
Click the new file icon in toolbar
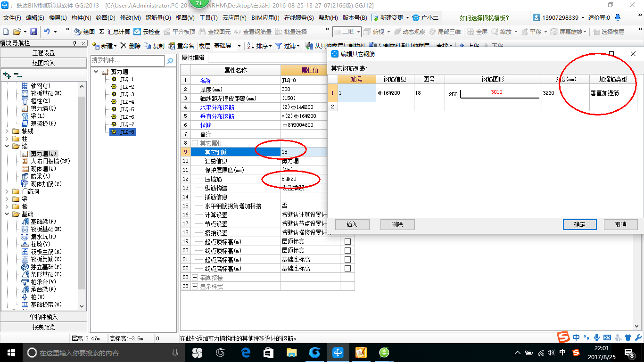point(6,32)
